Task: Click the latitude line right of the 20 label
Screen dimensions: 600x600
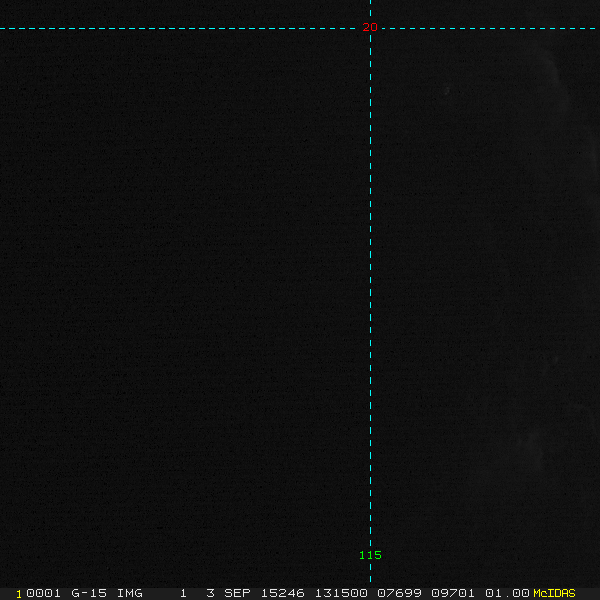Action: [491, 28]
